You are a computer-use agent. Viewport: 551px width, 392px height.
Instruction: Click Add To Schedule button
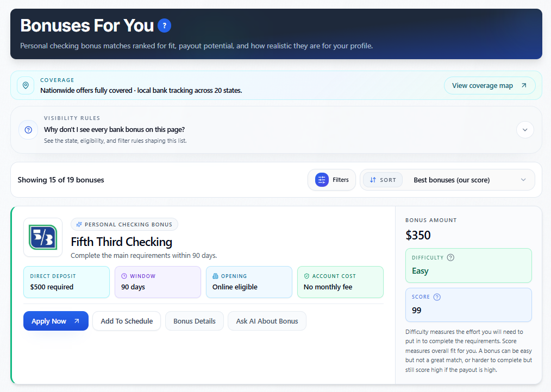[x=127, y=321]
